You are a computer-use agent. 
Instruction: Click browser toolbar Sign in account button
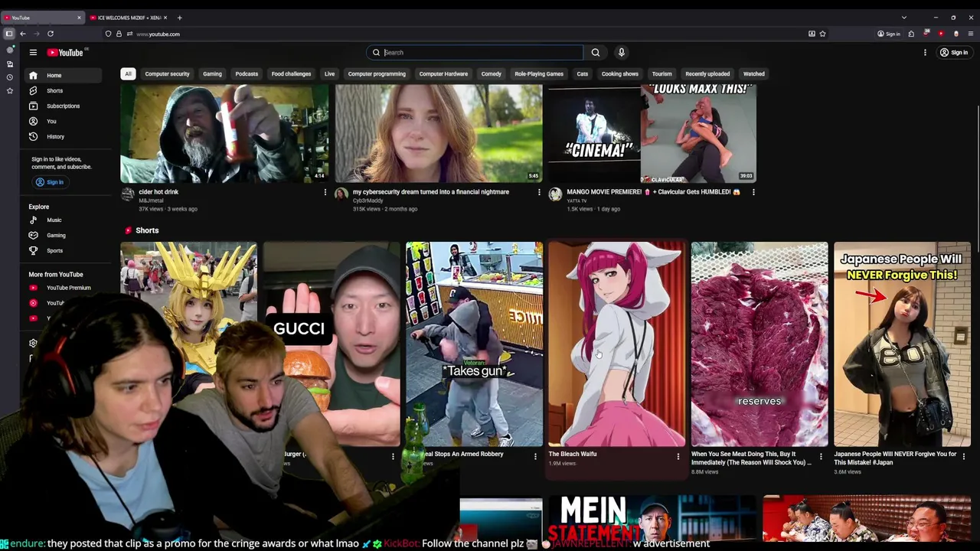click(889, 34)
